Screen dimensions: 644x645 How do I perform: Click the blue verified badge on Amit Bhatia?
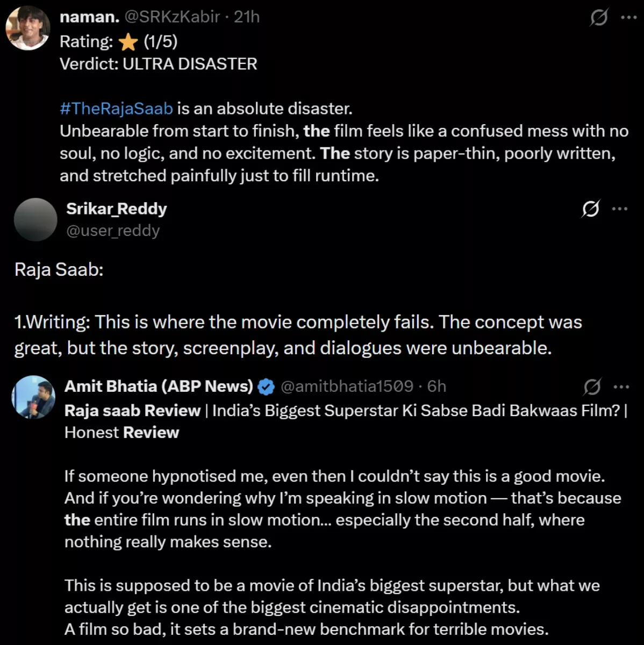click(266, 386)
